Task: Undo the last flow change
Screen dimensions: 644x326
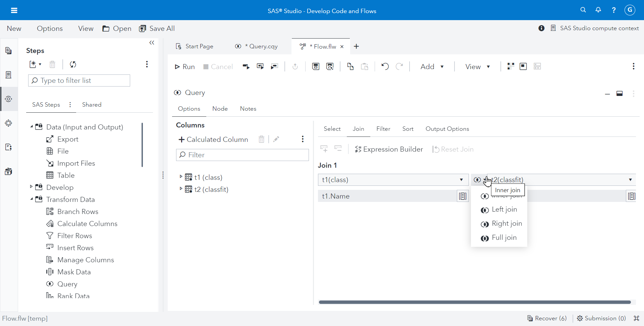Action: click(385, 66)
